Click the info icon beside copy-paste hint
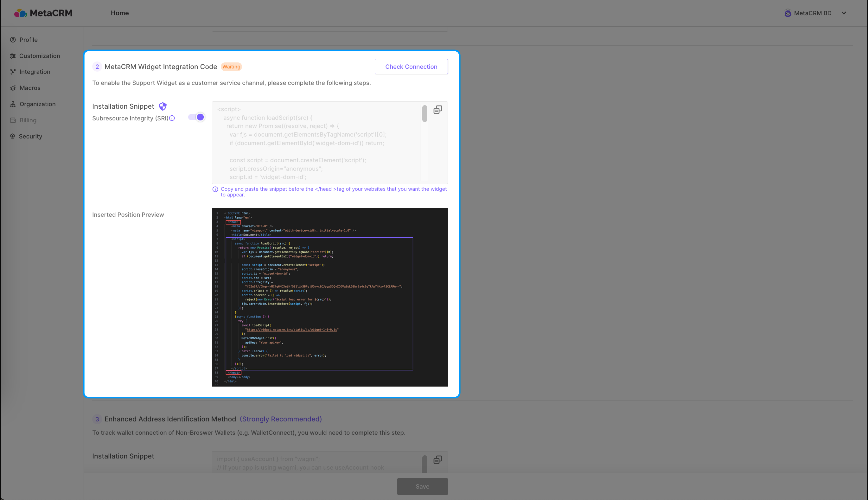 pyautogui.click(x=215, y=189)
